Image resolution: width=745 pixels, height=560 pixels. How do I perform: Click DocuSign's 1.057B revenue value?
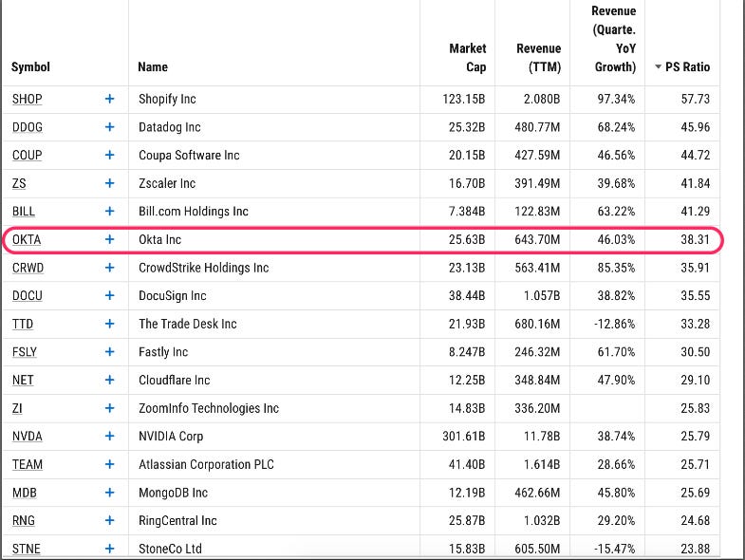[542, 296]
